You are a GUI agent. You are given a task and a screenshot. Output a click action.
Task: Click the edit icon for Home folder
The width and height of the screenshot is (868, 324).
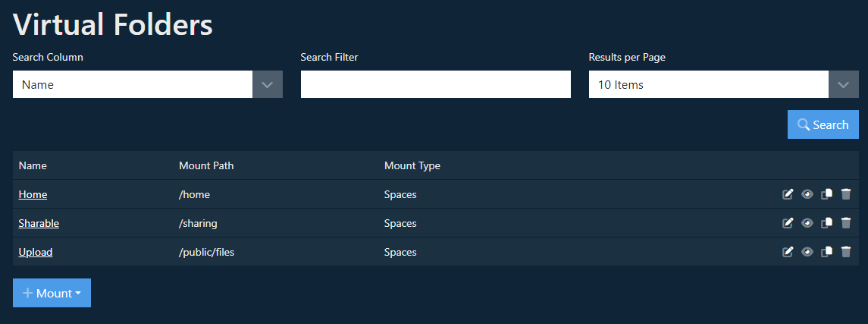tap(788, 193)
